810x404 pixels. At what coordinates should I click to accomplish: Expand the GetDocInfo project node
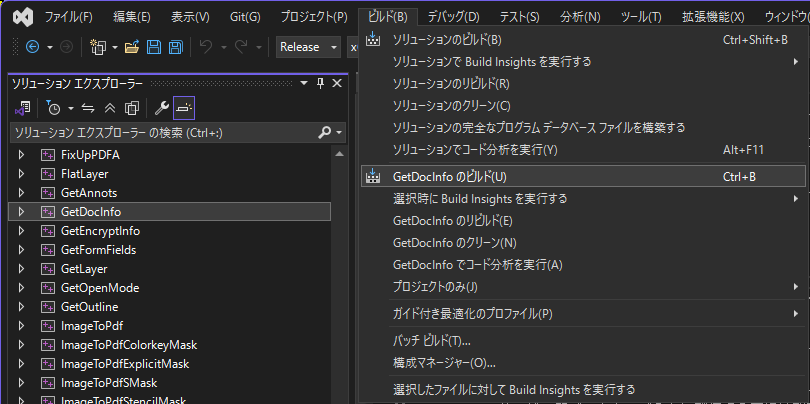pos(21,212)
